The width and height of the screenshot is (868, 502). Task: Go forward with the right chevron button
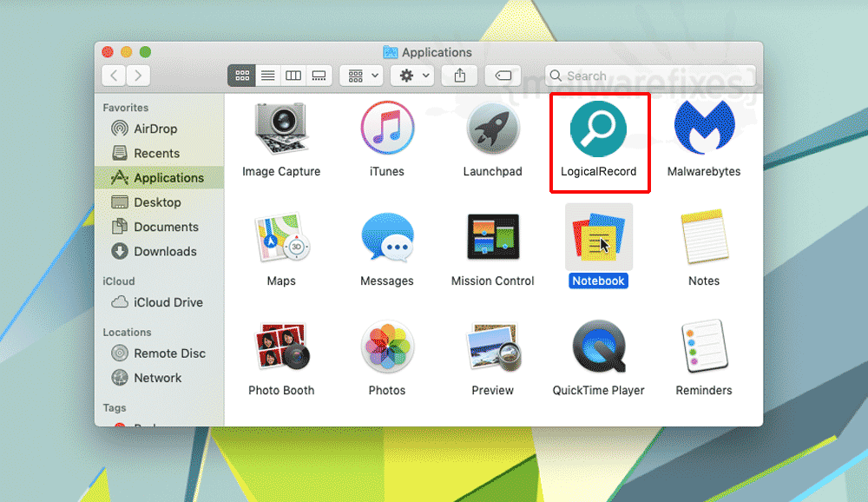138,76
